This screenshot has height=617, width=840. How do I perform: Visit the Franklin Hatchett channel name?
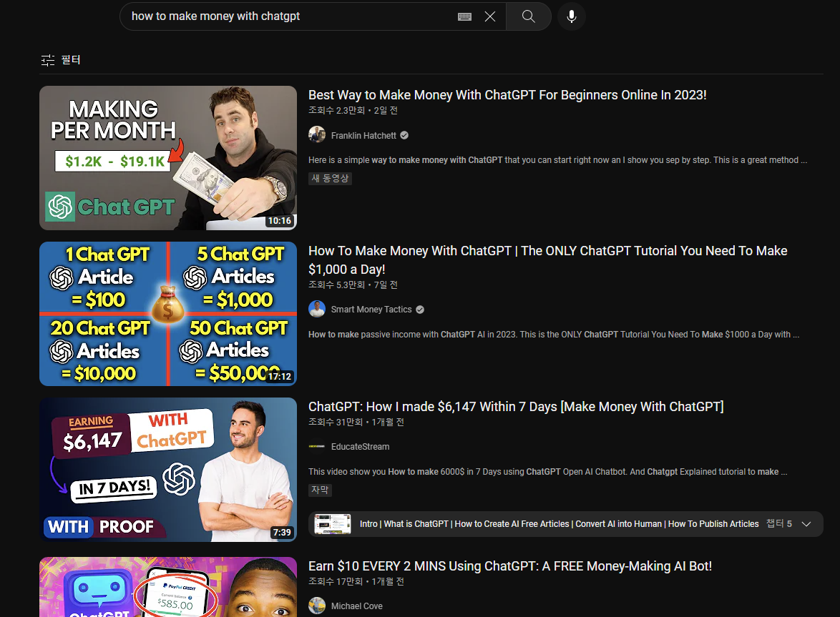(363, 135)
